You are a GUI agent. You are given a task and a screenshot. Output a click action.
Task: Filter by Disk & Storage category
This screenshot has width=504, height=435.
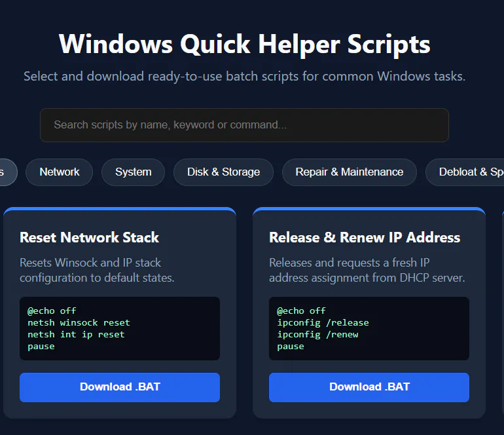point(223,172)
